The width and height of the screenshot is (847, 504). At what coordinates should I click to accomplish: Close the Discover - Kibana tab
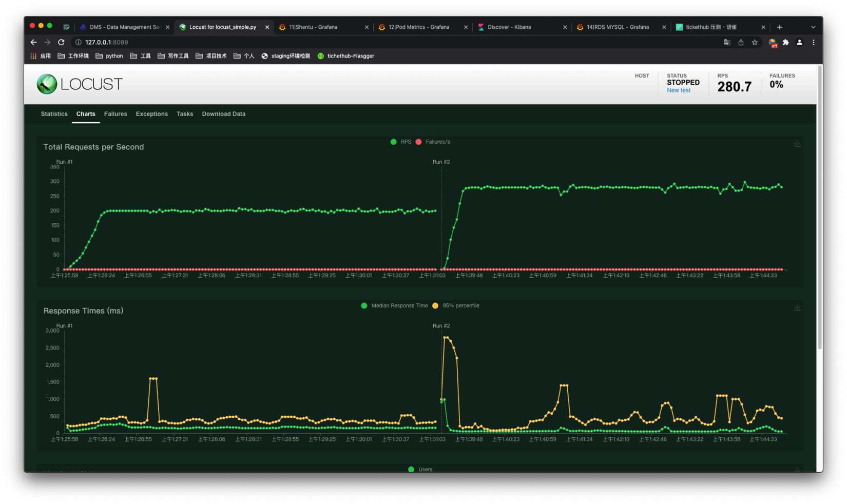click(565, 27)
